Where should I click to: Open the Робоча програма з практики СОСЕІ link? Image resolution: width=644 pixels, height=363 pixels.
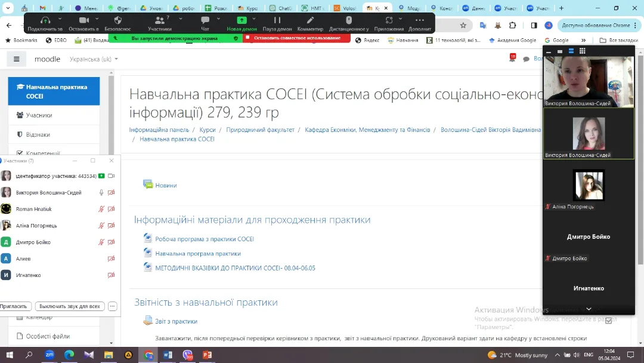coord(204,239)
